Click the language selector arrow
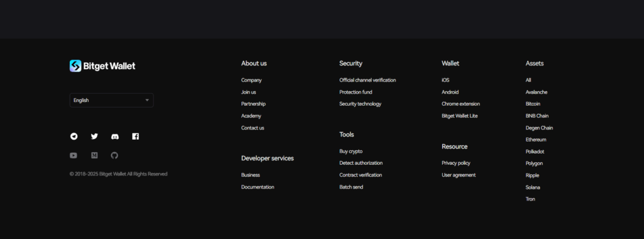 147,100
